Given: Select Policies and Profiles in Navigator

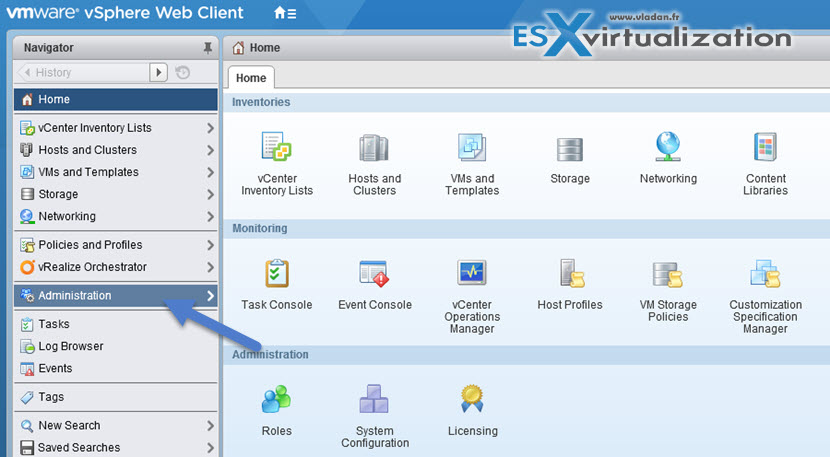Looking at the screenshot, I should (x=115, y=245).
